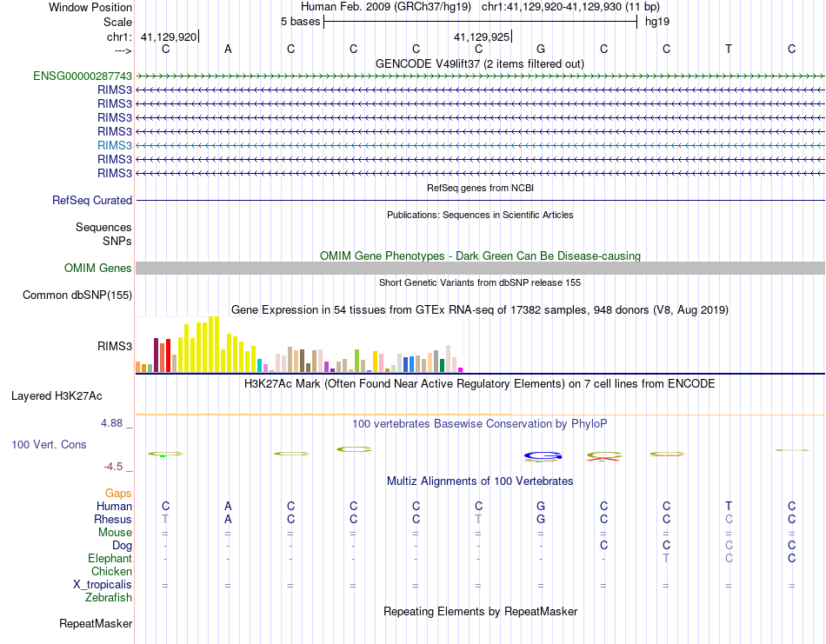Click Multiz Alignments of 100 Vertebrates title
Viewport: 826px width, 644px height.
tap(480, 481)
